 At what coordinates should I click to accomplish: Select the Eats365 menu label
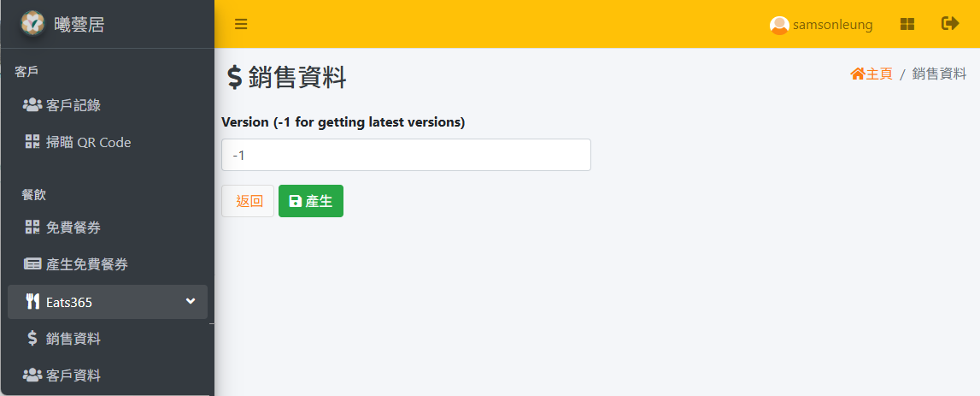[69, 302]
